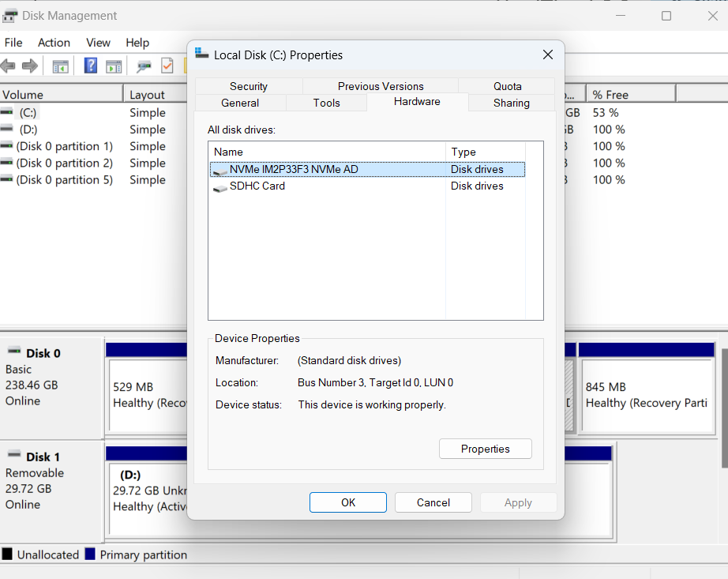728x579 pixels.
Task: Select NVMe IM2P33F3 NVMe AD drive row
Action: (x=294, y=169)
